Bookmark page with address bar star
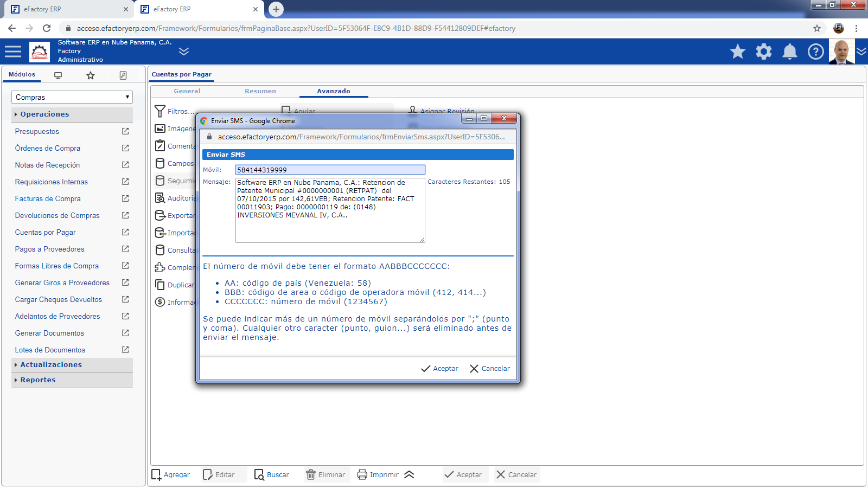 coord(817,28)
